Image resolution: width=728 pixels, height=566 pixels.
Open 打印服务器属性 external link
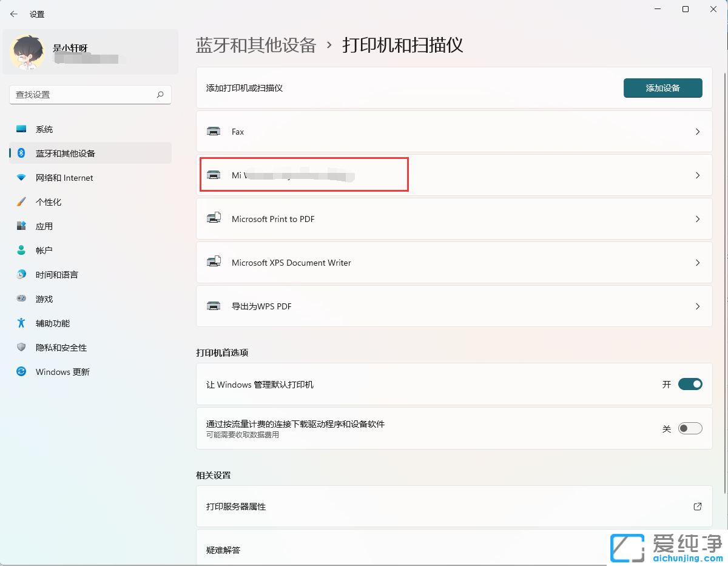point(697,507)
